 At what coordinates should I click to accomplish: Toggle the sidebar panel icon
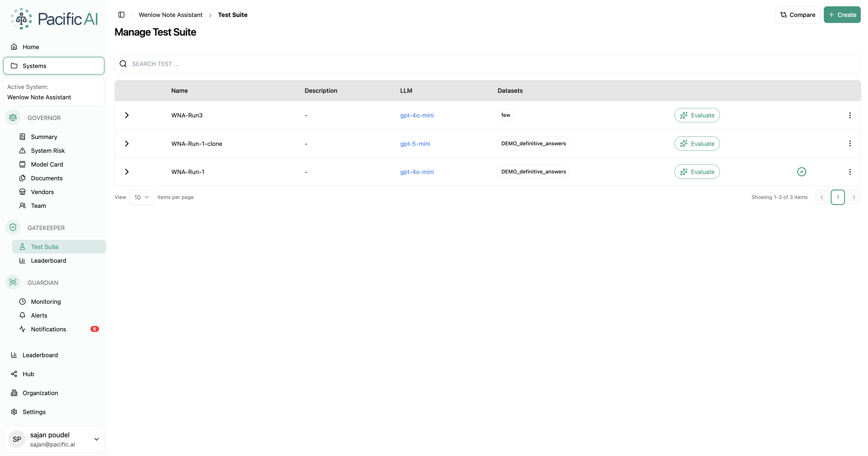tap(121, 15)
